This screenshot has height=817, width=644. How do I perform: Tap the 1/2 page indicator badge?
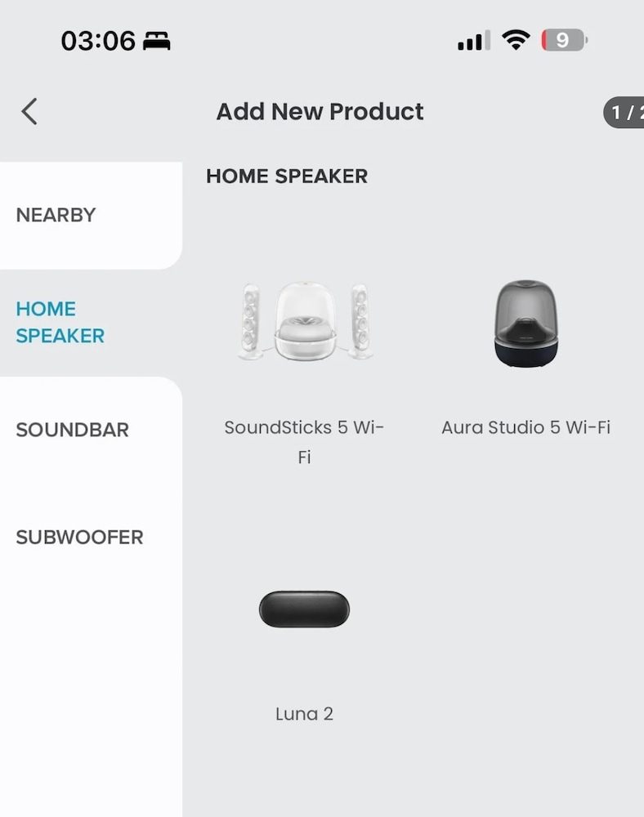(x=625, y=113)
